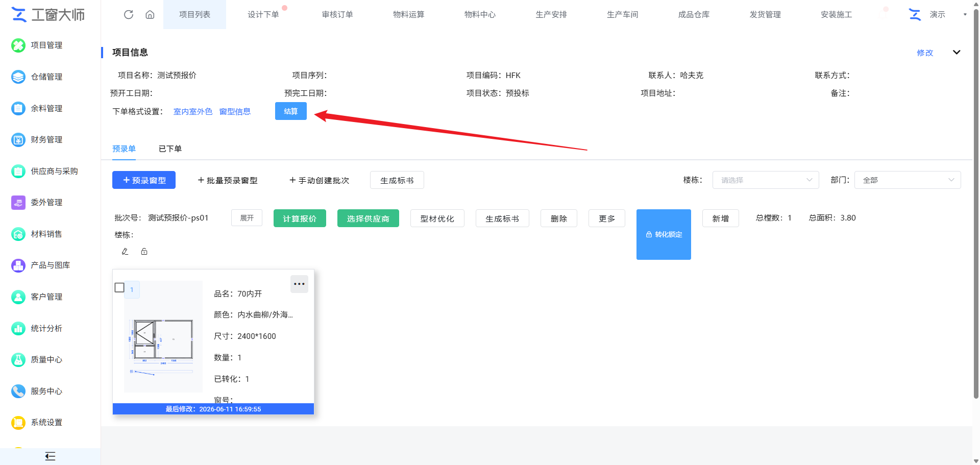Open 项目管理 sidebar icon
This screenshot has width=980, height=465.
pyautogui.click(x=18, y=45)
